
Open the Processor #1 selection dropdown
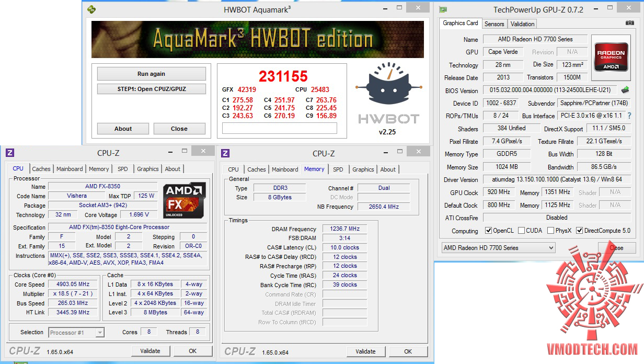(x=77, y=332)
